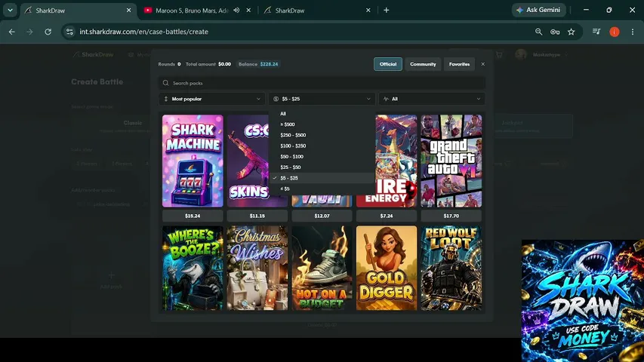Switch to the Maroon 5, Bruno Mars tab
644x362 pixels.
point(191,11)
